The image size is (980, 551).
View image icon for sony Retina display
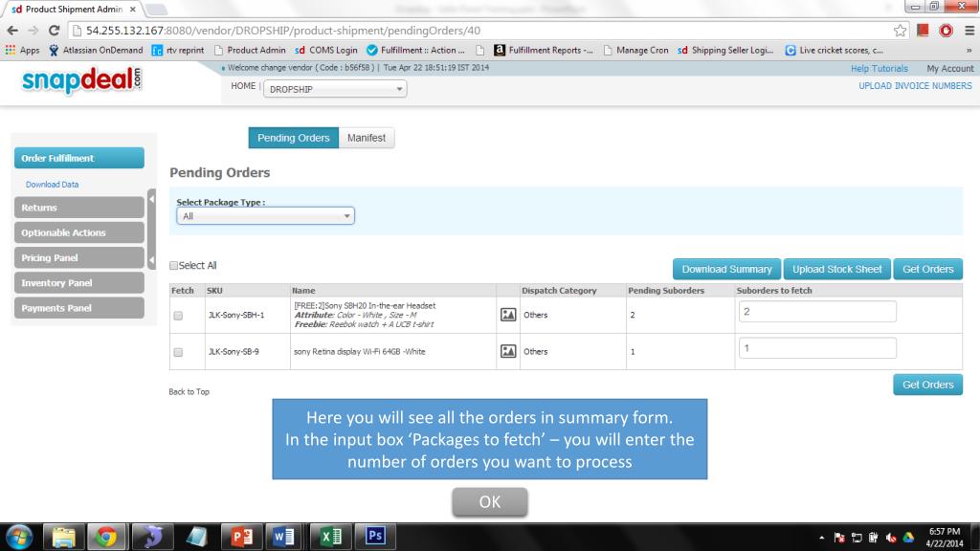(x=508, y=351)
